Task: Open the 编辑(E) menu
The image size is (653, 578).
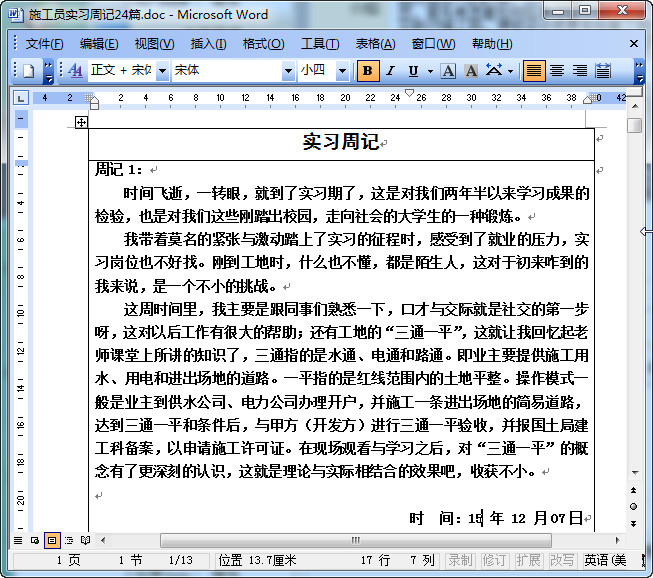Action: point(99,44)
